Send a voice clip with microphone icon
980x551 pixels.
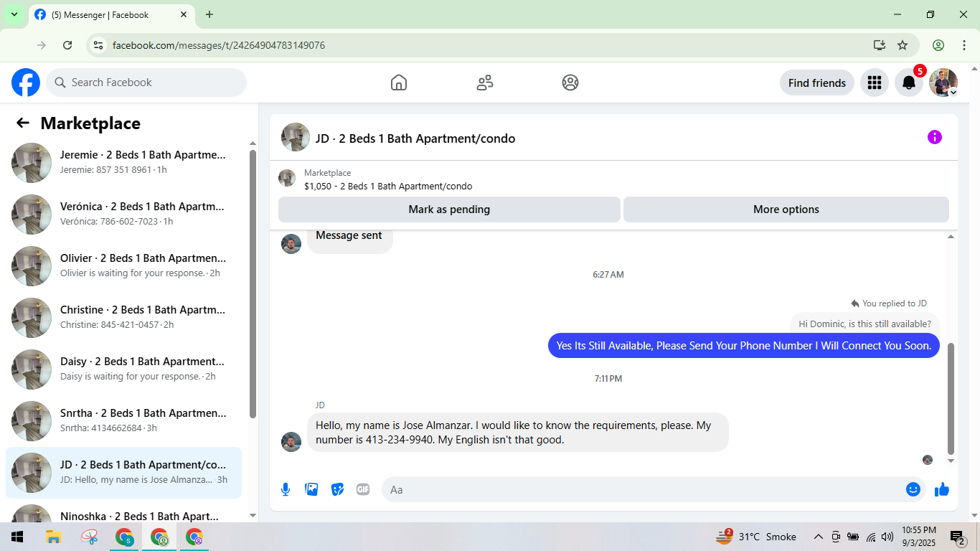click(286, 489)
